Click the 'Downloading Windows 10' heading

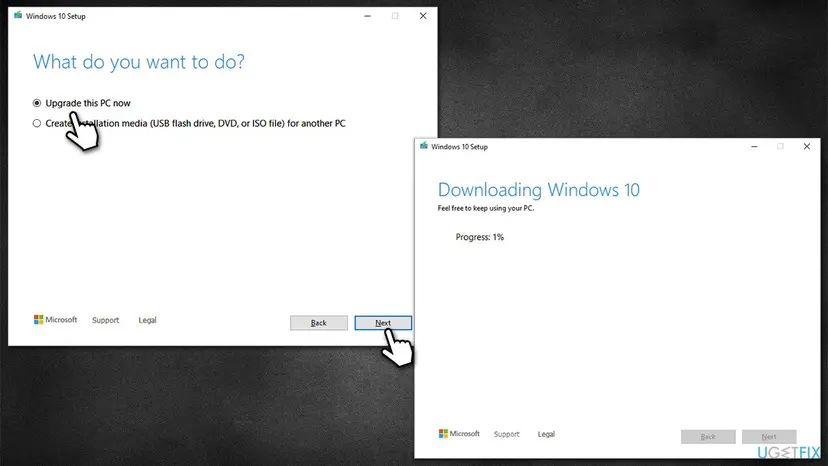(539, 190)
